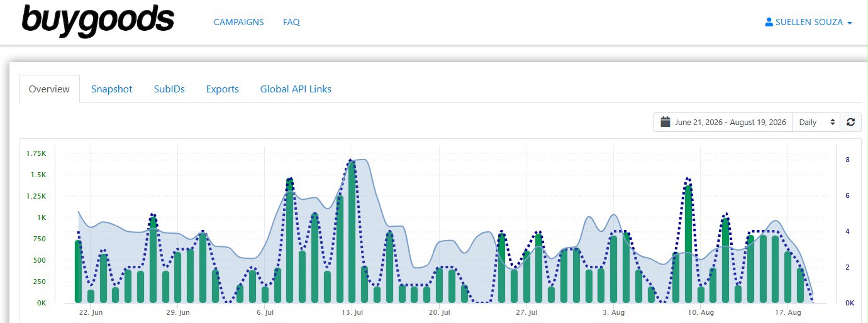Click the first green bar at far left
This screenshot has width=868, height=323.
coord(79,271)
